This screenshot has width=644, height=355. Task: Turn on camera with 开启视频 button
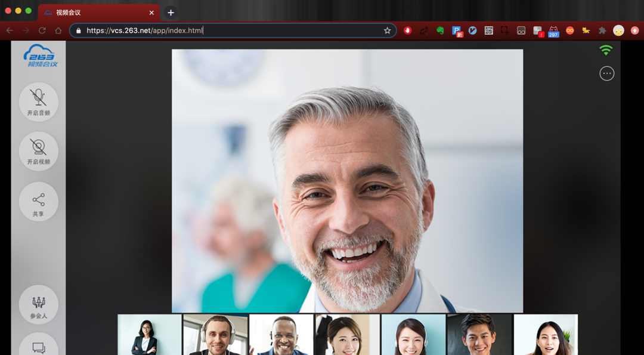(39, 151)
